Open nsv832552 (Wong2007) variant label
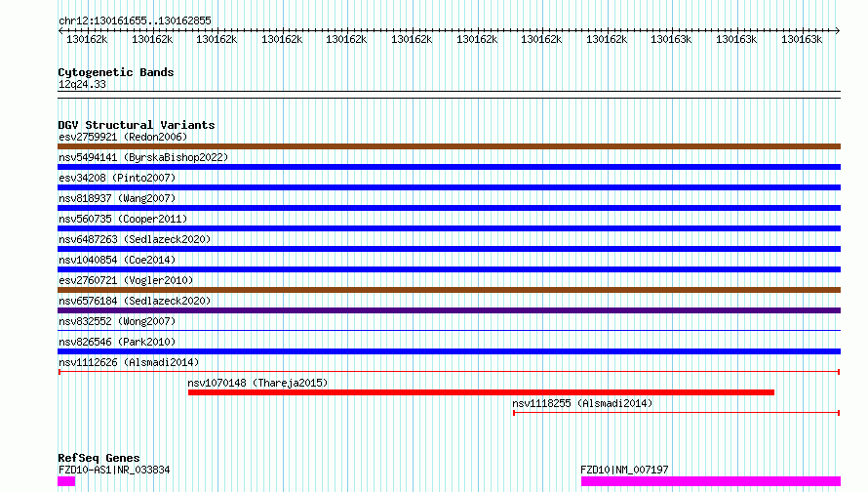This screenshot has width=868, height=492. pos(117,321)
